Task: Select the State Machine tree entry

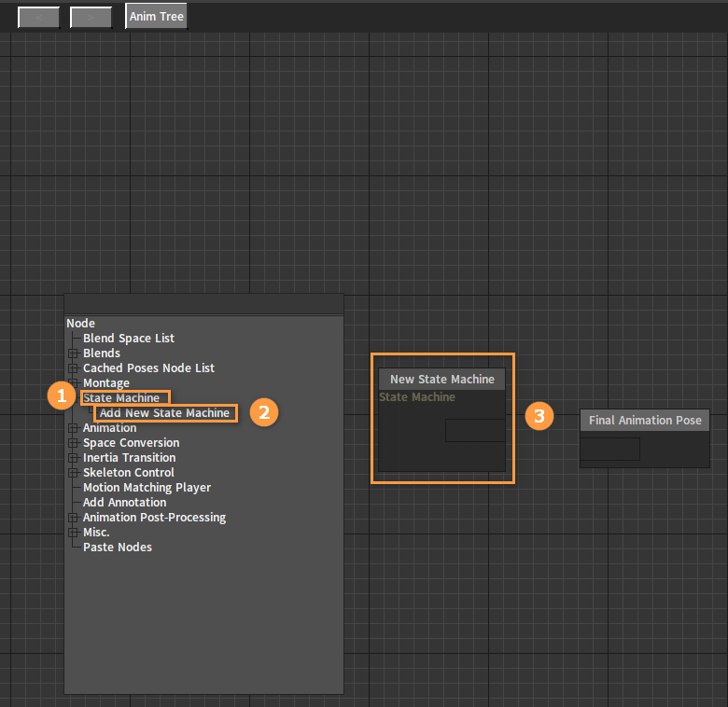Action: tap(122, 398)
